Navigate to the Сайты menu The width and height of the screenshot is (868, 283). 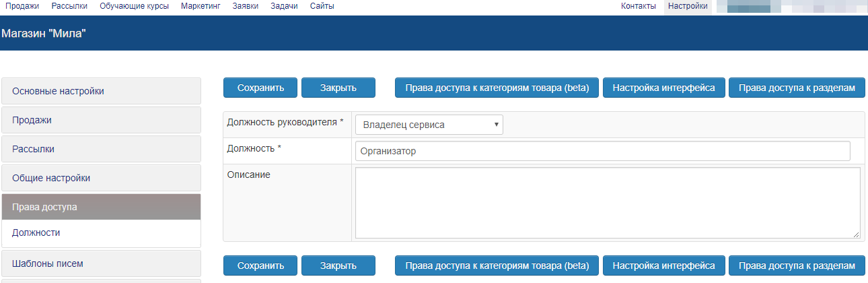[x=322, y=6]
